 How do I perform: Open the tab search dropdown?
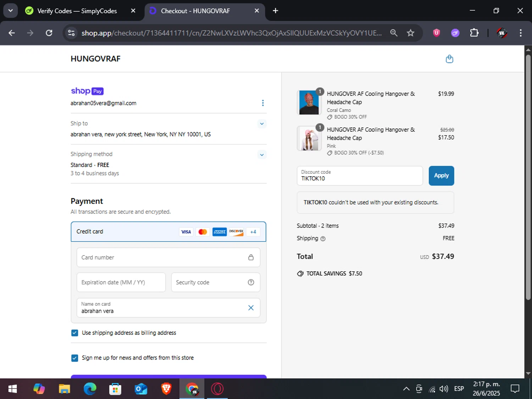(11, 11)
